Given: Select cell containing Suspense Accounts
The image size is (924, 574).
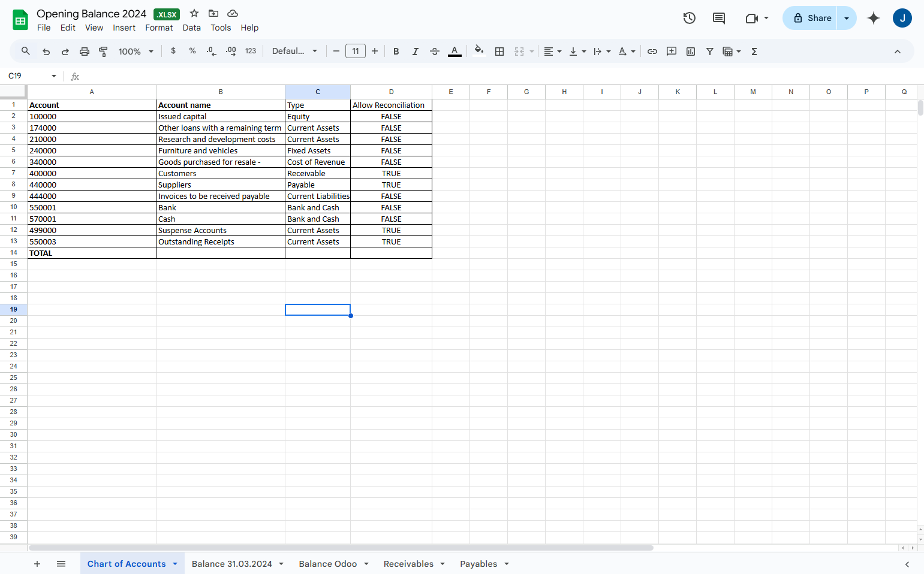Looking at the screenshot, I should click(221, 231).
